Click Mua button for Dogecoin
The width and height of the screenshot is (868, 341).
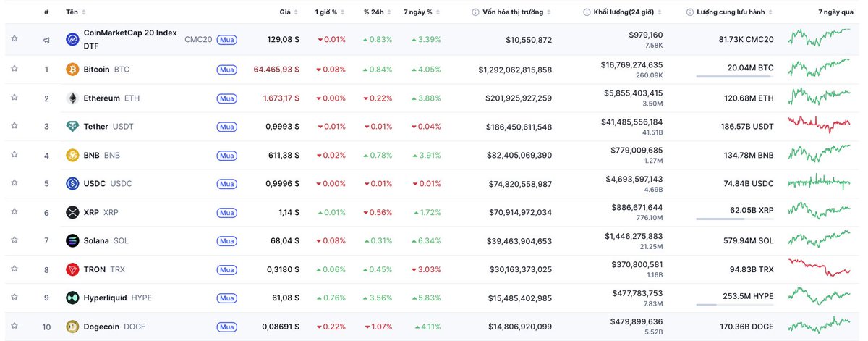(x=227, y=327)
